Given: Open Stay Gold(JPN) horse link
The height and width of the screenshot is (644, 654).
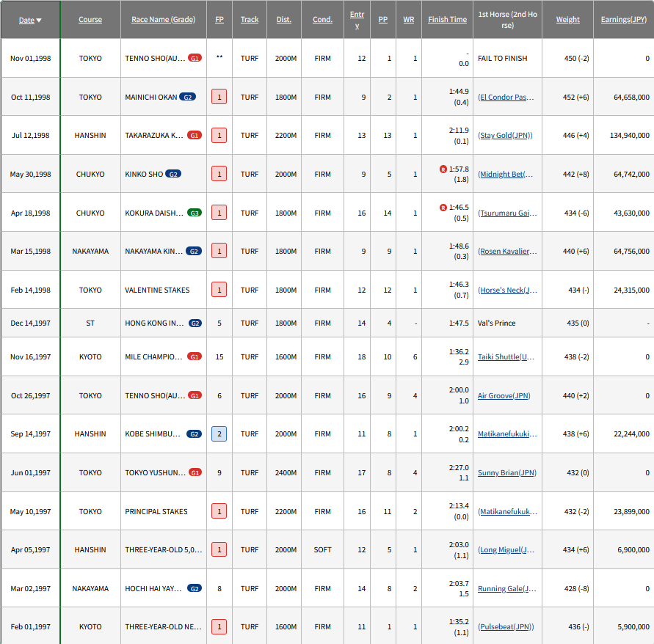Looking at the screenshot, I should coord(505,136).
